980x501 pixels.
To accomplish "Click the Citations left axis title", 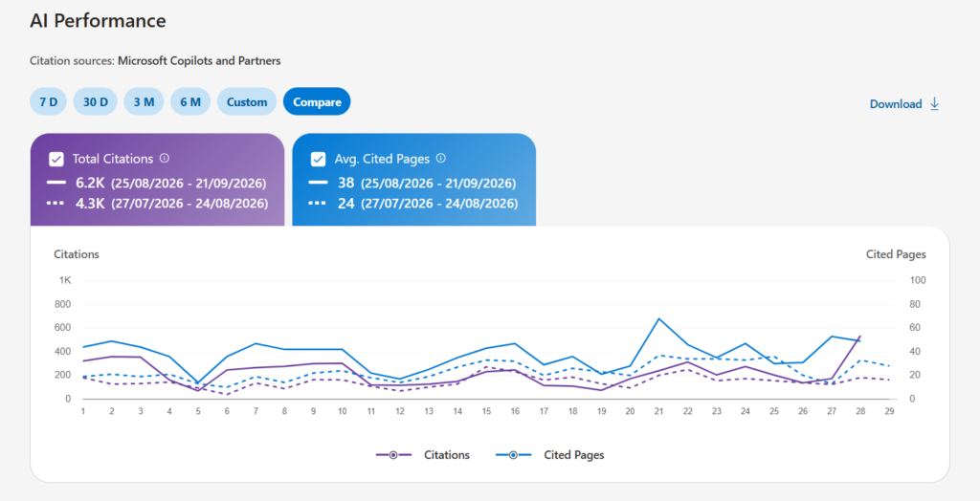I will click(77, 254).
